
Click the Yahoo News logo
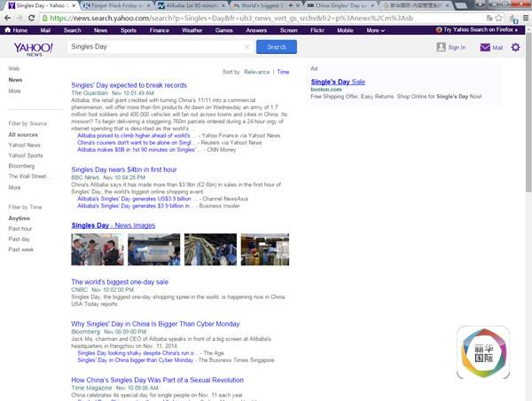29,48
